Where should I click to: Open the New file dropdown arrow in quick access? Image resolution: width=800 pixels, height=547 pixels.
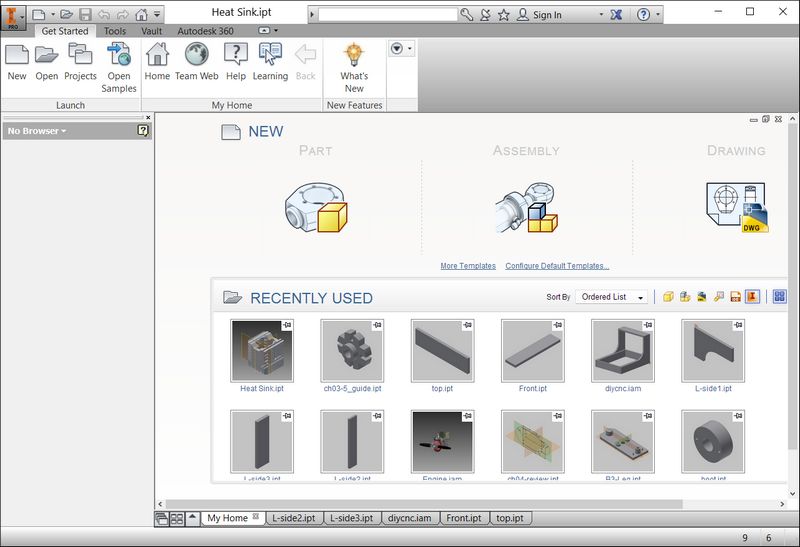[x=53, y=15]
